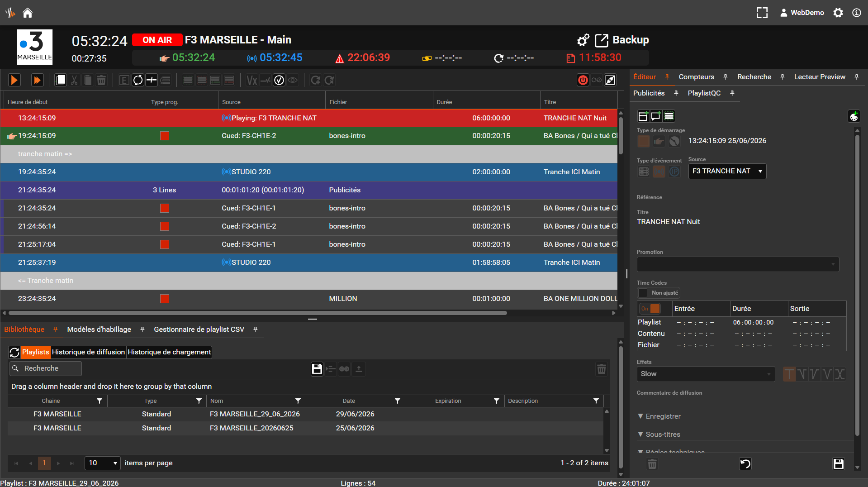Switch to the Recherche tab
This screenshot has width=868, height=487.
click(754, 77)
